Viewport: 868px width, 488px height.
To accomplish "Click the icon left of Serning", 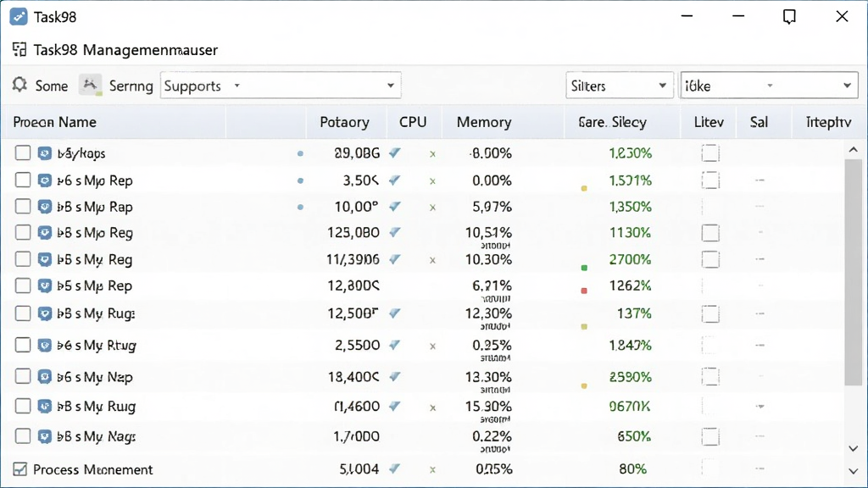I will click(90, 86).
